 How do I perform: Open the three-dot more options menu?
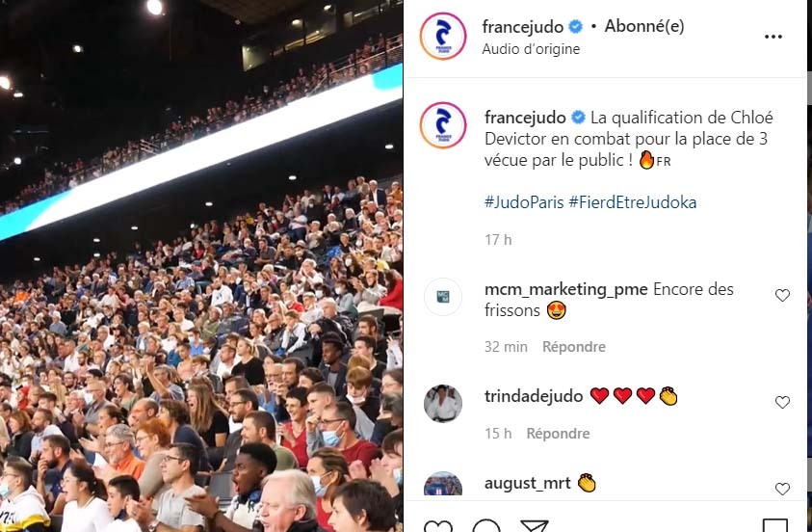pyautogui.click(x=773, y=37)
